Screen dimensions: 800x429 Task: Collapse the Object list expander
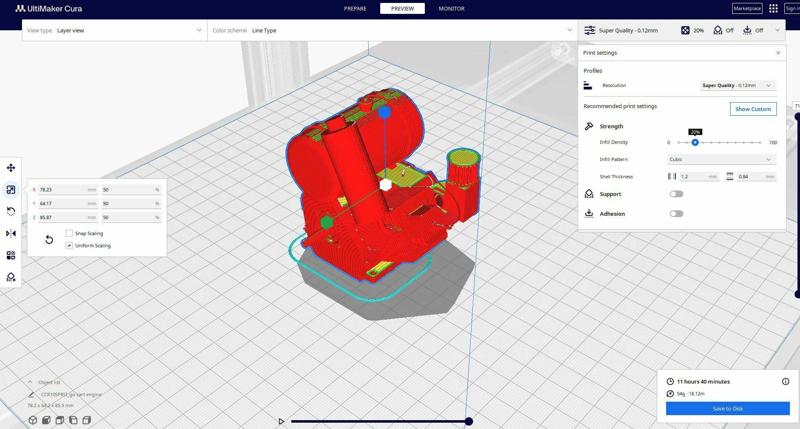[x=30, y=382]
